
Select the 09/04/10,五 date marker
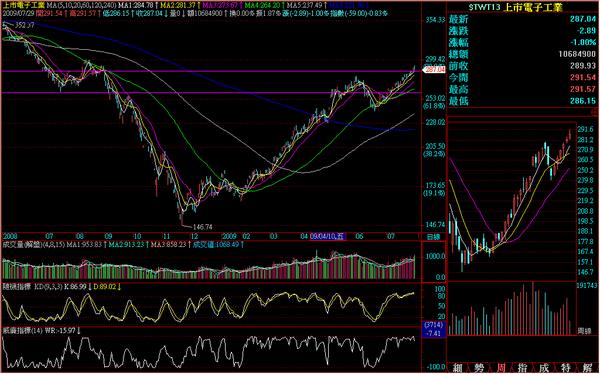click(x=328, y=237)
